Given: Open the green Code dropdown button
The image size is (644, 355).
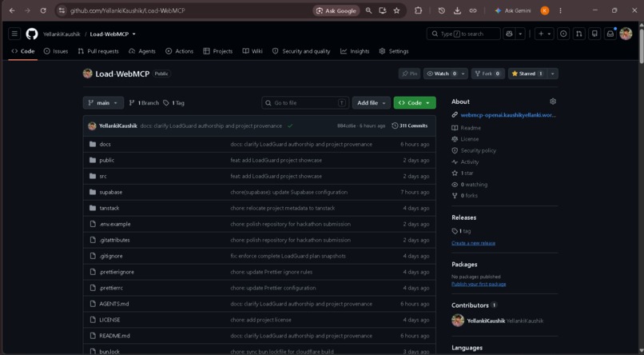Looking at the screenshot, I should (415, 102).
